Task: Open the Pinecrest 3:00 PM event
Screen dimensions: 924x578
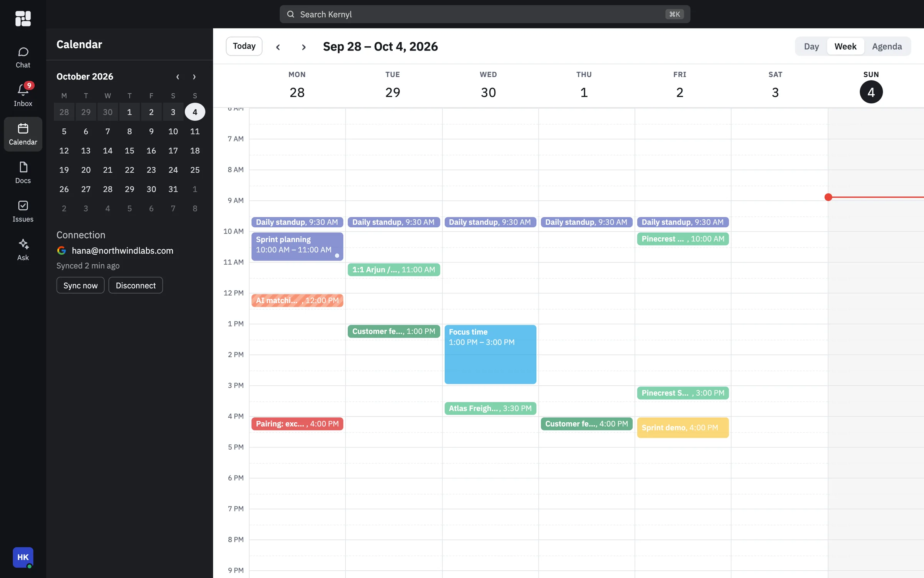Action: (683, 393)
